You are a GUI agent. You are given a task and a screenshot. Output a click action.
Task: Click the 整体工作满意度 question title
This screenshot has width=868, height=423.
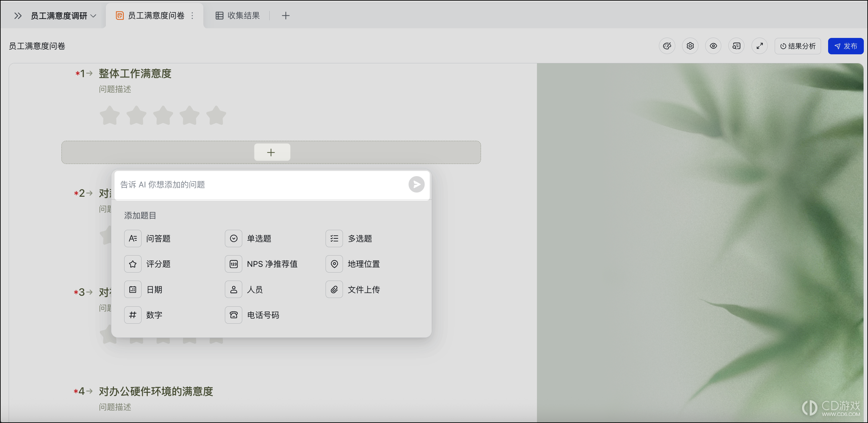[135, 73]
